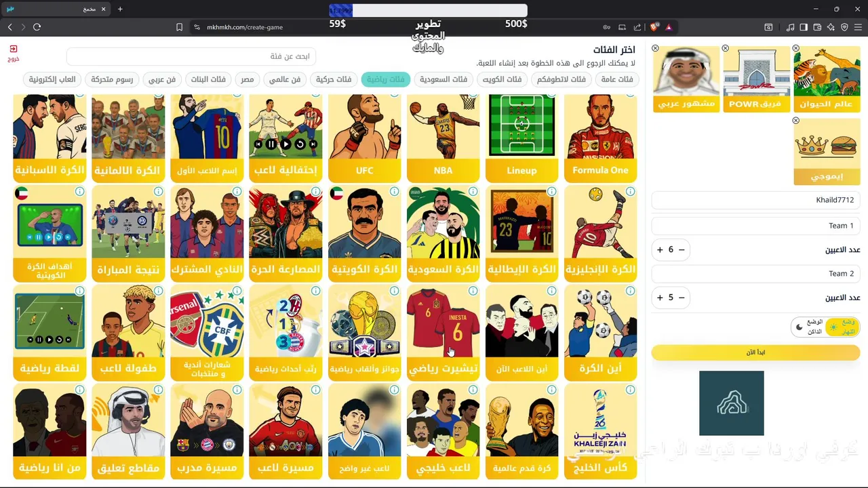Viewport: 868px width, 488px height.
Task: Open info for نتيجة المباراة card
Action: (x=159, y=192)
